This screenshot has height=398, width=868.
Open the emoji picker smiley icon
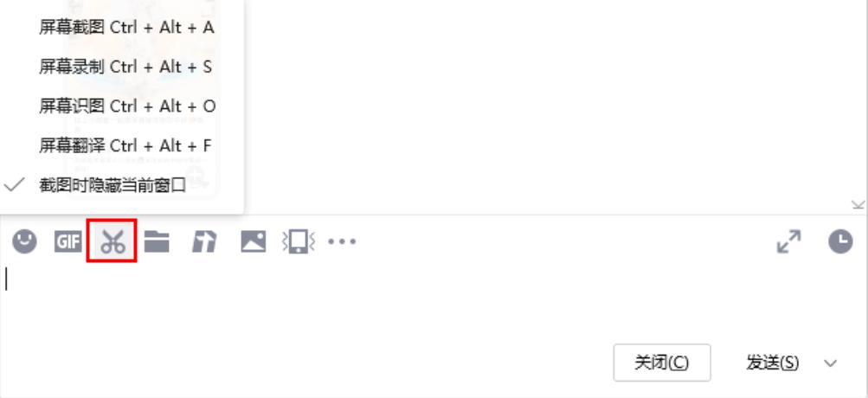pyautogui.click(x=24, y=242)
